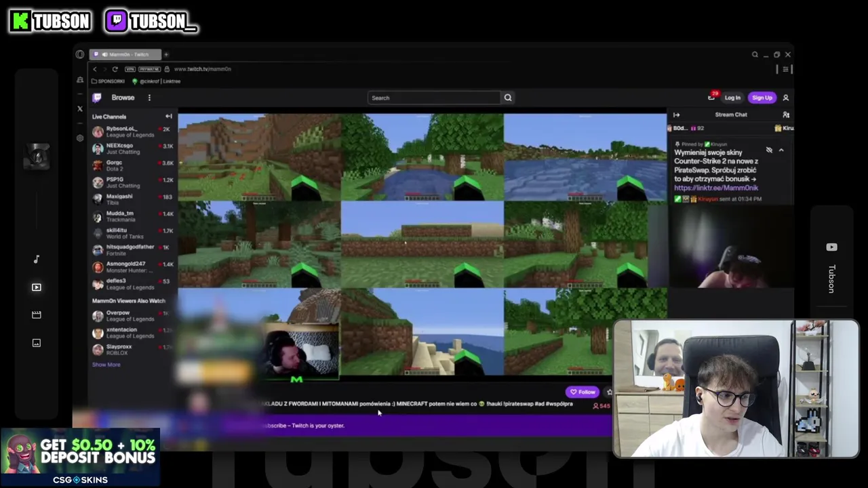Viewport: 868px width, 488px height.
Task: Open the new tab plus button
Action: point(166,54)
